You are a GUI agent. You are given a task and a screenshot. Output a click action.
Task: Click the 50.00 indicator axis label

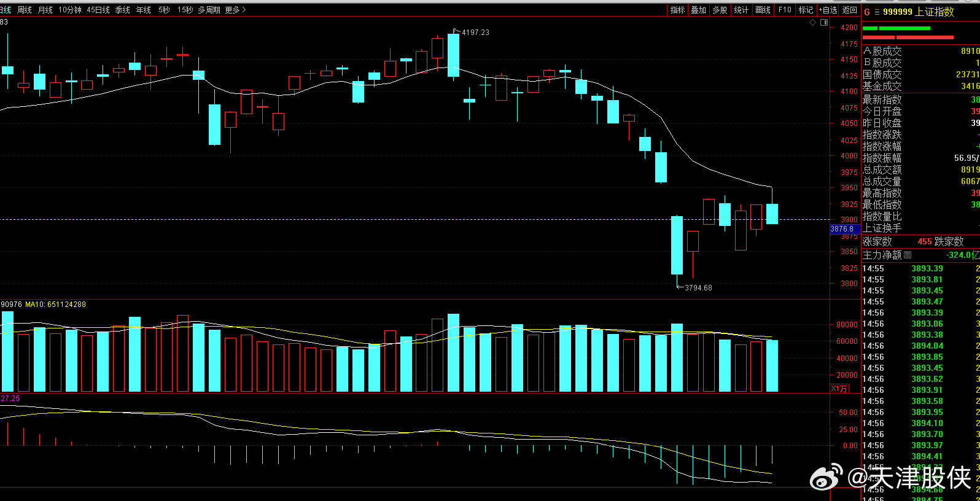849,413
